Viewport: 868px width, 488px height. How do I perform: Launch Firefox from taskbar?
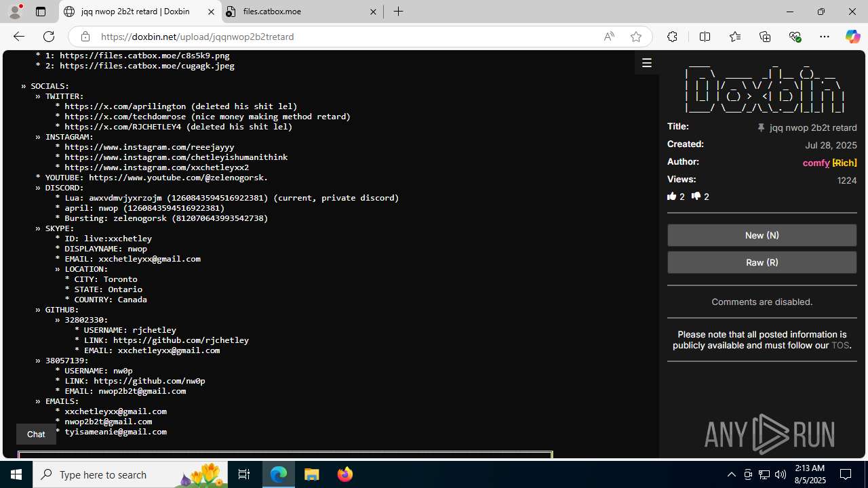coord(345,474)
